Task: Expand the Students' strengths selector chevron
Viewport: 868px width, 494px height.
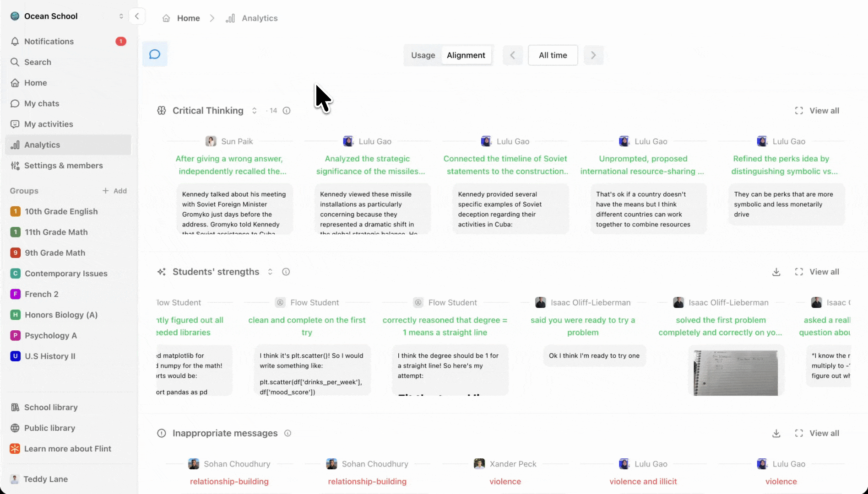Action: 270,272
